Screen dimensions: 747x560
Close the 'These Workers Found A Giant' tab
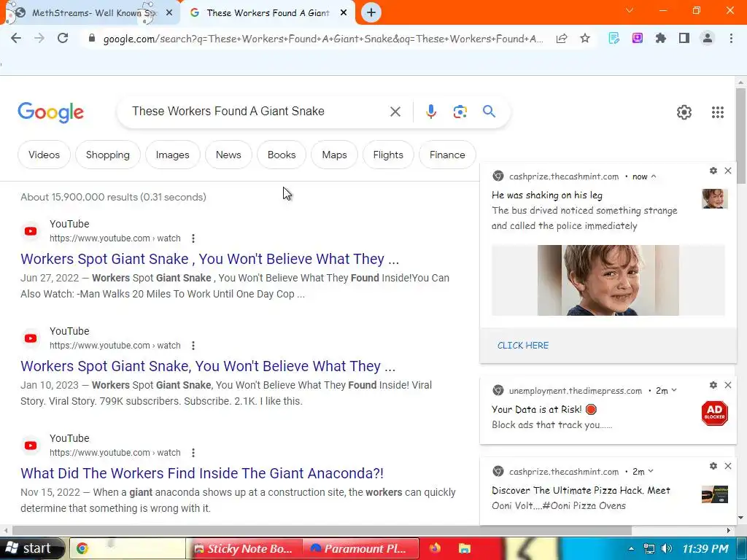343,13
